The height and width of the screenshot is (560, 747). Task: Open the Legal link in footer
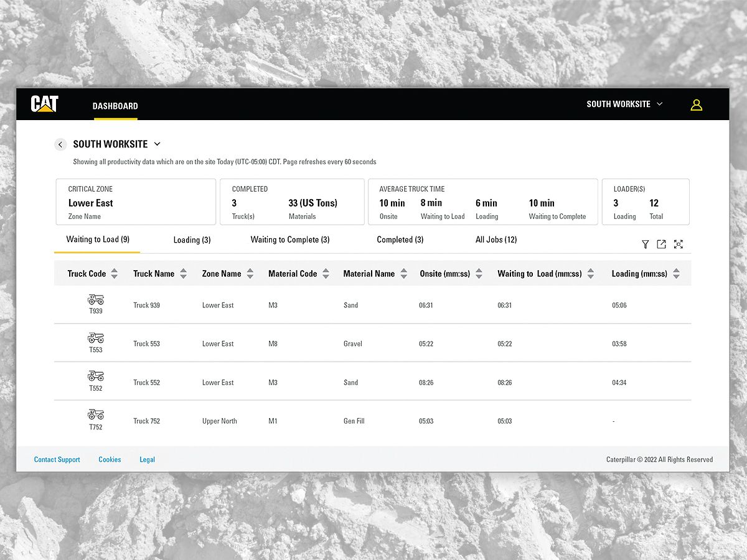(147, 460)
